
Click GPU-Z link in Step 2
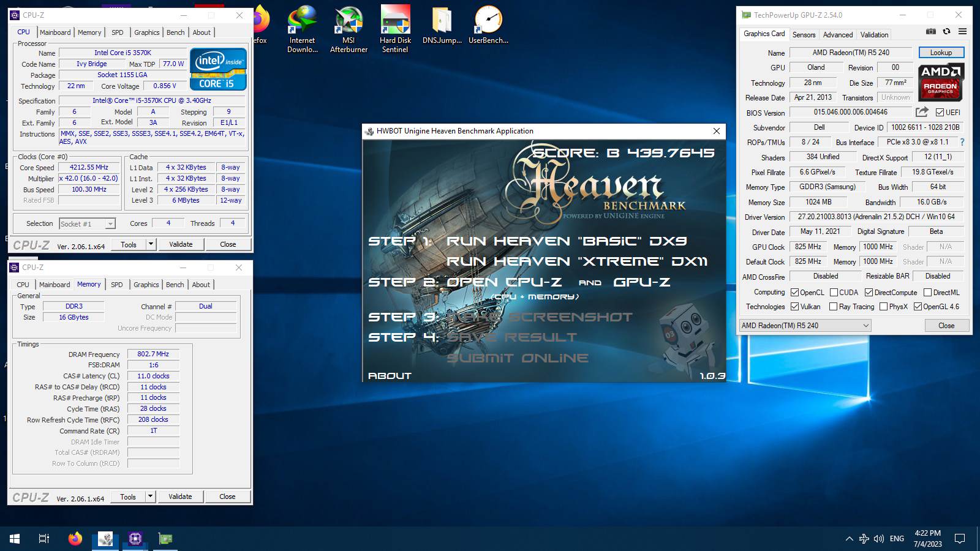point(641,282)
